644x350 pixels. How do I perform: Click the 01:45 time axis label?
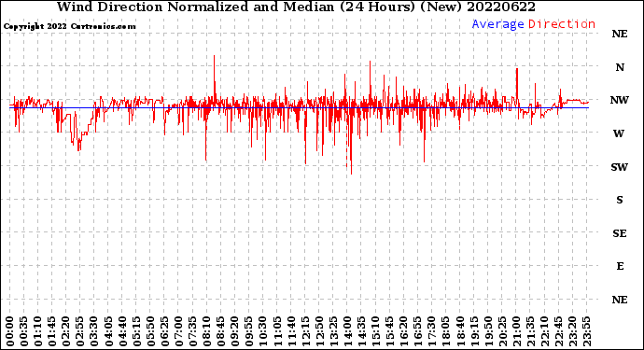[x=52, y=331]
